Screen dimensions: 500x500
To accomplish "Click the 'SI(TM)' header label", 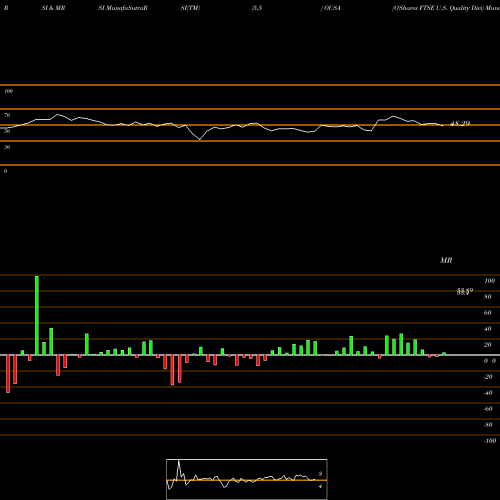I will point(190,8).
